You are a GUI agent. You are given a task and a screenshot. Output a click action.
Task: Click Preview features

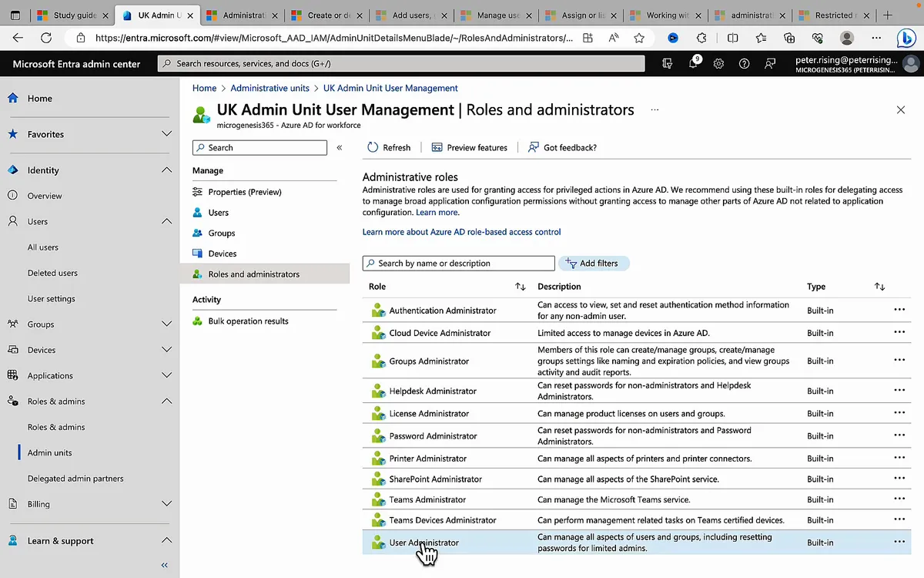(469, 147)
